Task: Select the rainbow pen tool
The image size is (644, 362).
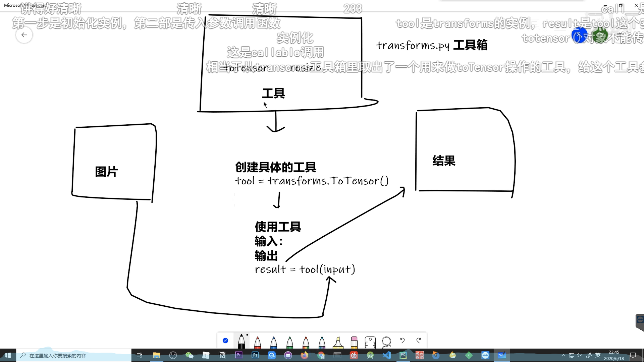Action: 306,342
